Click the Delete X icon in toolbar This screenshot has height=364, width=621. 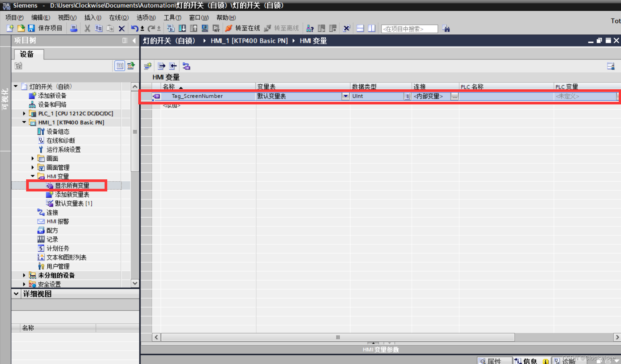[x=122, y=28]
